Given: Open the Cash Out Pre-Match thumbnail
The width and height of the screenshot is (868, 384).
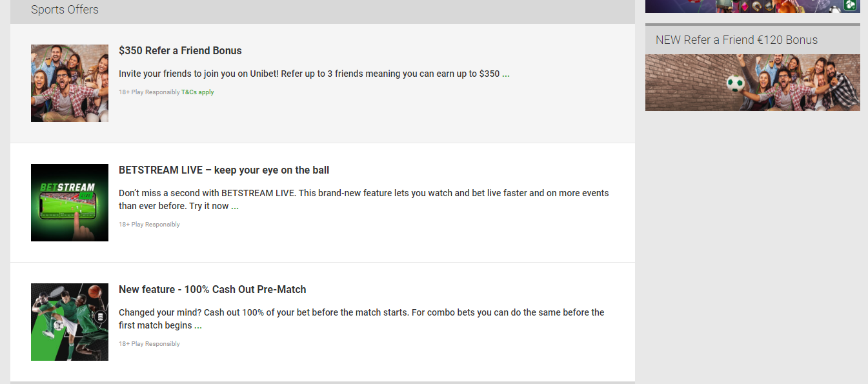Looking at the screenshot, I should tap(70, 322).
